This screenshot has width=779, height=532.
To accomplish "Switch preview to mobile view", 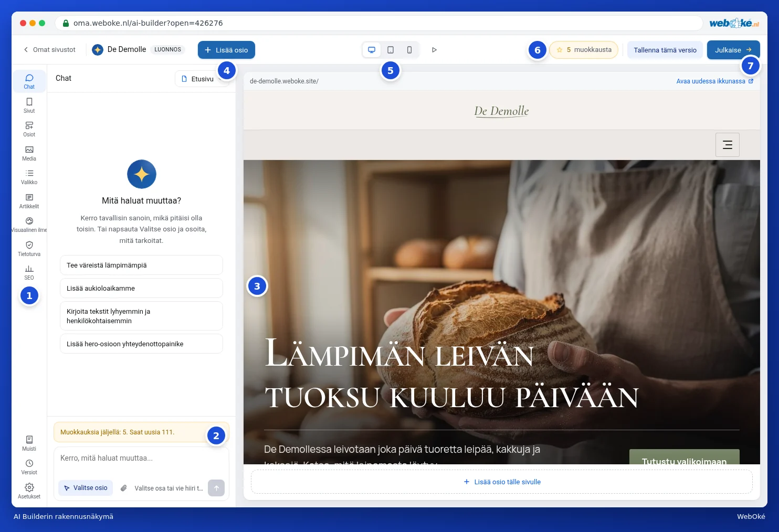I will pos(409,50).
